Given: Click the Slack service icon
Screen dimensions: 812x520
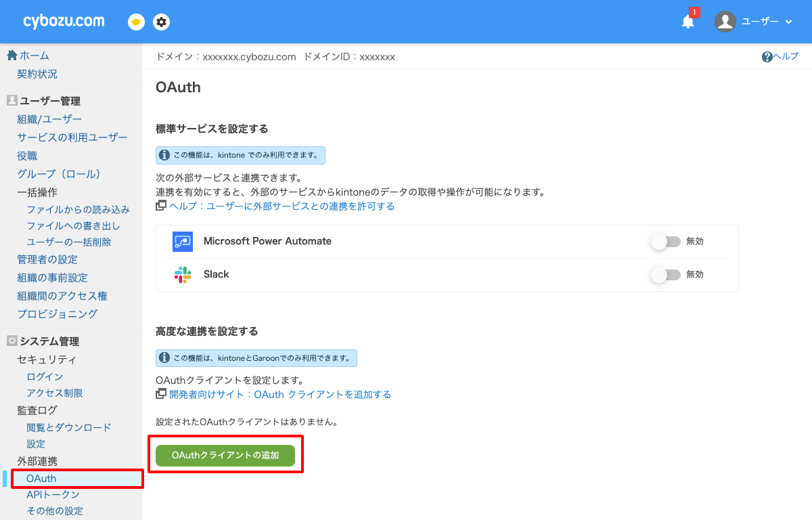Looking at the screenshot, I should (183, 274).
